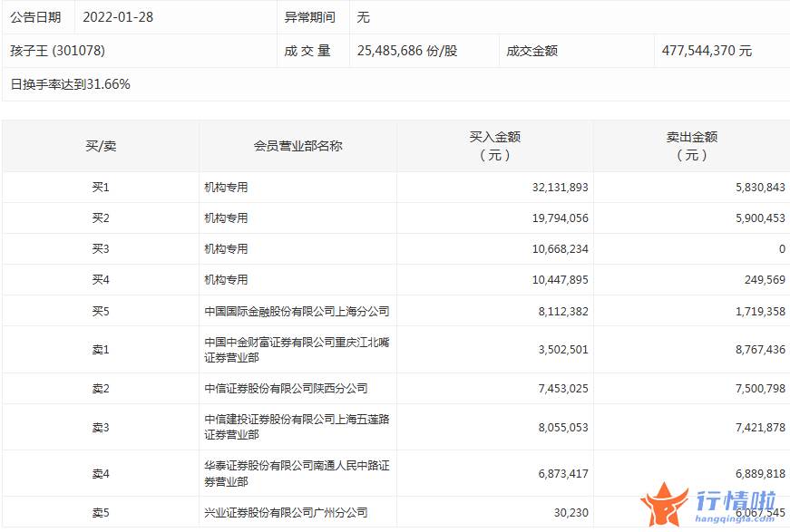Click the 公告日期 label
The height and width of the screenshot is (532, 790).
pos(35,17)
